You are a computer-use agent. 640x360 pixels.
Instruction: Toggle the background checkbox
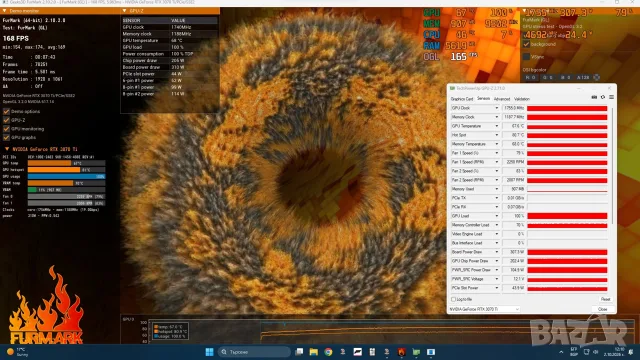click(527, 44)
